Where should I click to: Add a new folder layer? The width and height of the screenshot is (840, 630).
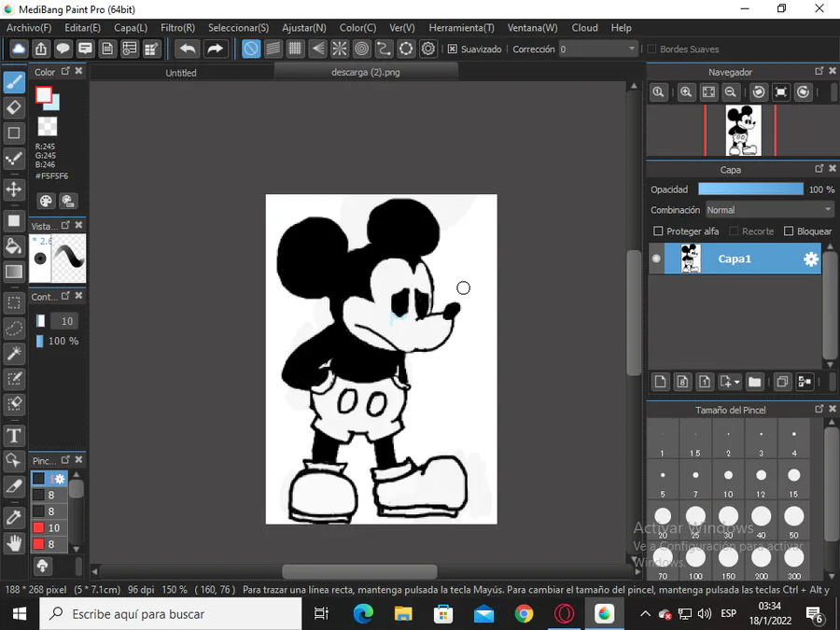754,382
